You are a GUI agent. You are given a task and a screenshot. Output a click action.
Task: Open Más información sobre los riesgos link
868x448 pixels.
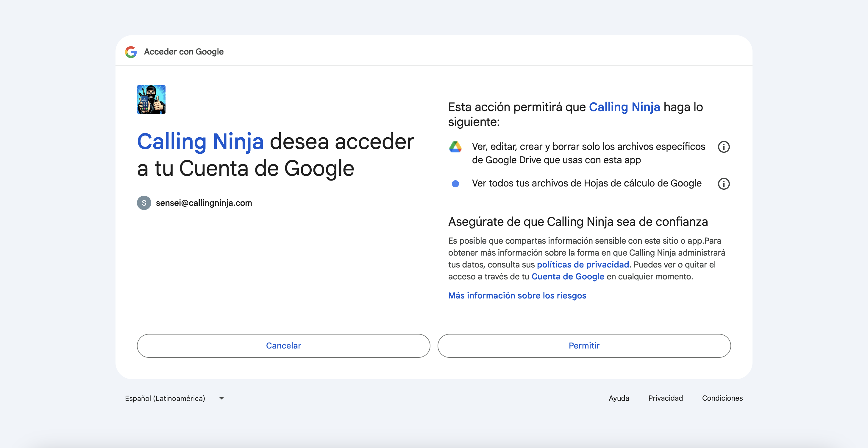(517, 295)
